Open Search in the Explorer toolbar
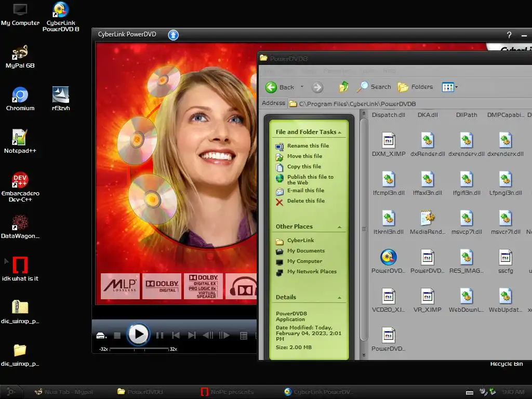The image size is (532, 399). click(374, 87)
